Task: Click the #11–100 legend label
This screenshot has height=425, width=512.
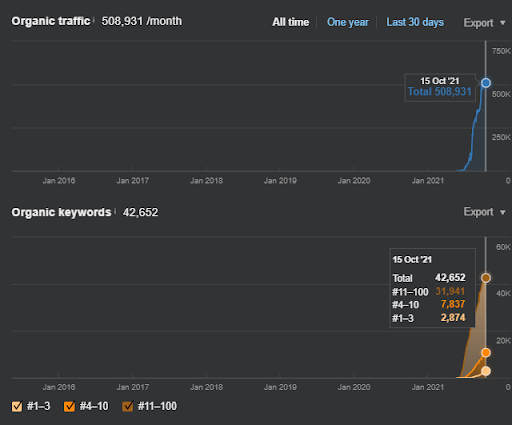Action: coord(157,406)
